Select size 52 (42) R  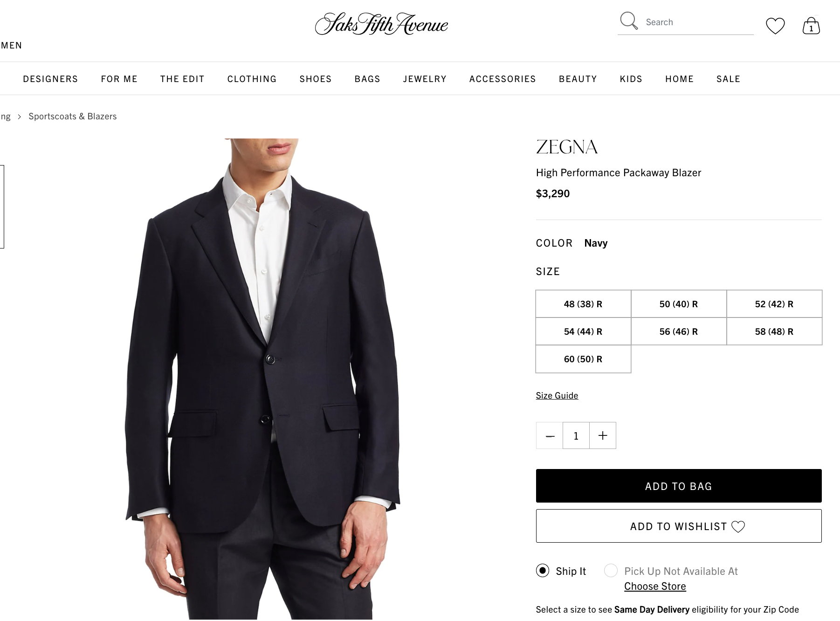point(774,304)
